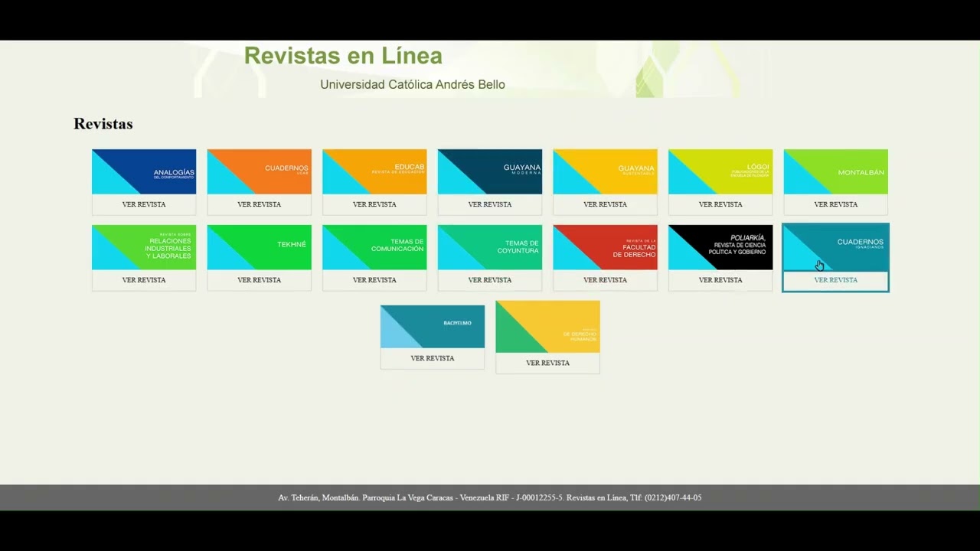Viewport: 980px width, 551px height.
Task: Click VER REVISTA under Facultad de Derecho
Action: click(x=606, y=280)
